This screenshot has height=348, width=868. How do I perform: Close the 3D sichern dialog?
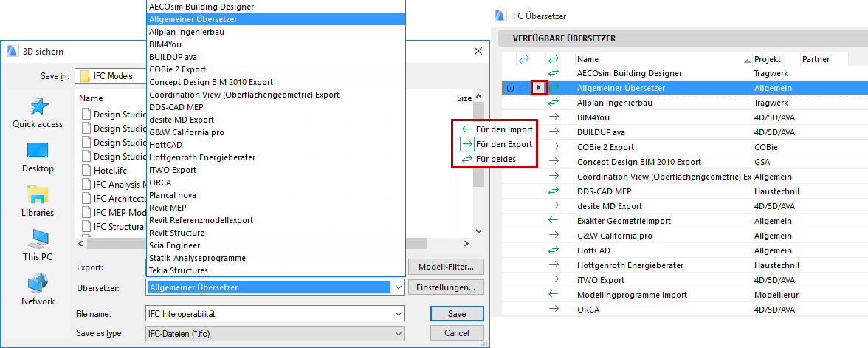coord(478,51)
